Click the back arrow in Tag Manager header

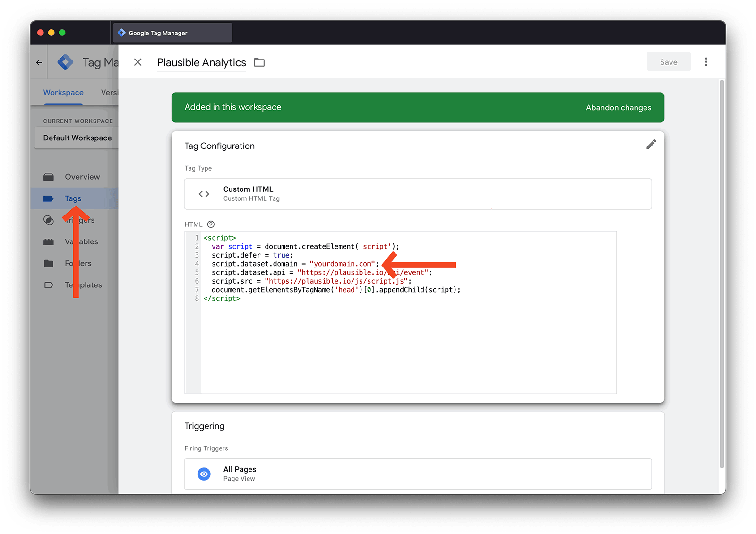39,62
